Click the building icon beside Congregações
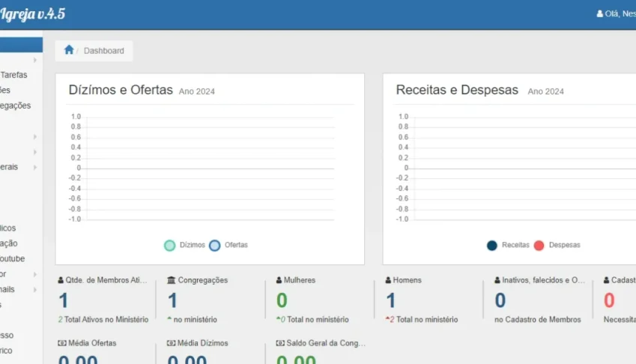The width and height of the screenshot is (636, 364). (x=171, y=280)
